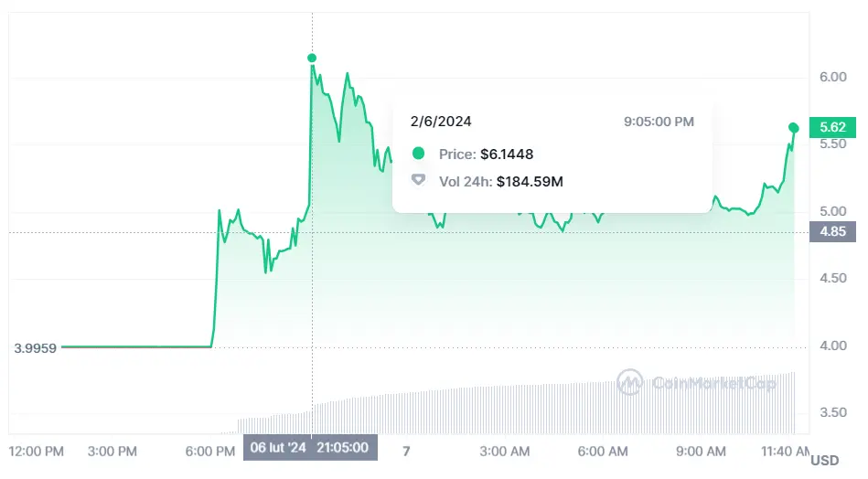This screenshot has width=868, height=479.
Task: Click the green Price dot in tooltip
Action: [419, 154]
